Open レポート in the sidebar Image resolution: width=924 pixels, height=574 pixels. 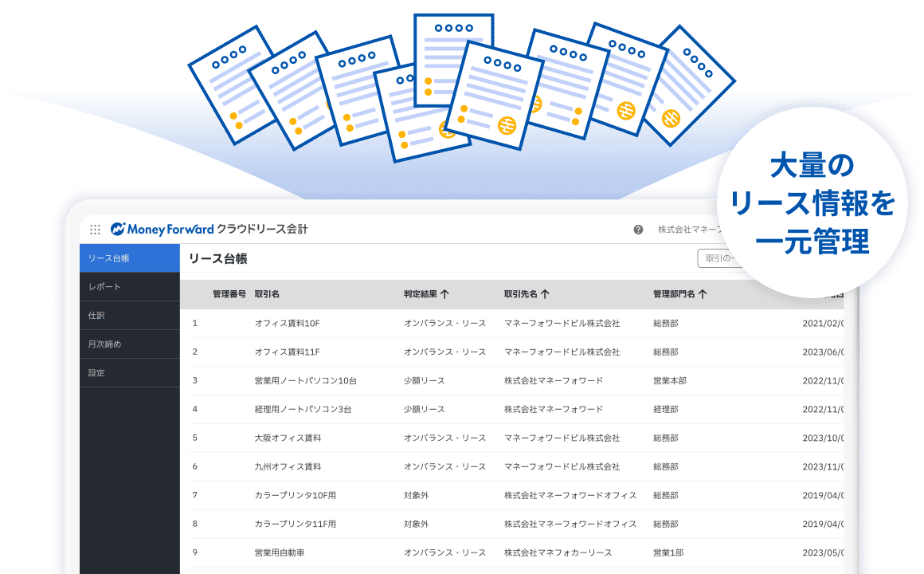(130, 287)
